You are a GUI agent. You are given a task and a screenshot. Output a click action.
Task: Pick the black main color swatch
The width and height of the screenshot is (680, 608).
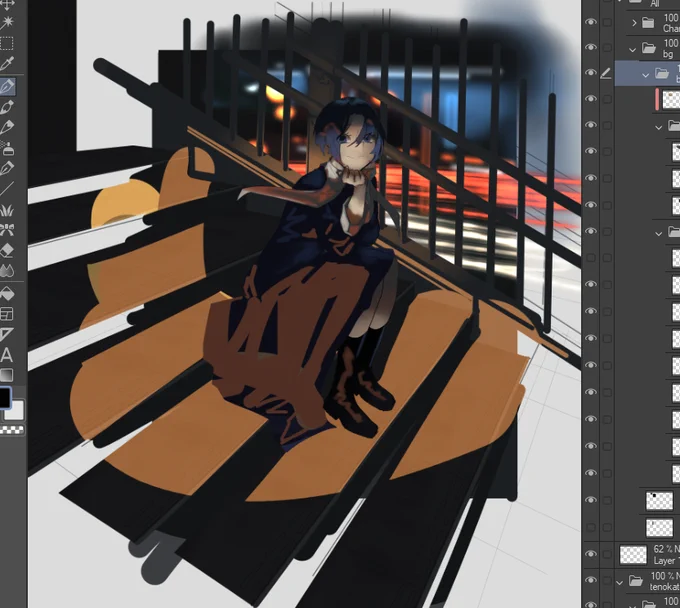tap(4, 398)
